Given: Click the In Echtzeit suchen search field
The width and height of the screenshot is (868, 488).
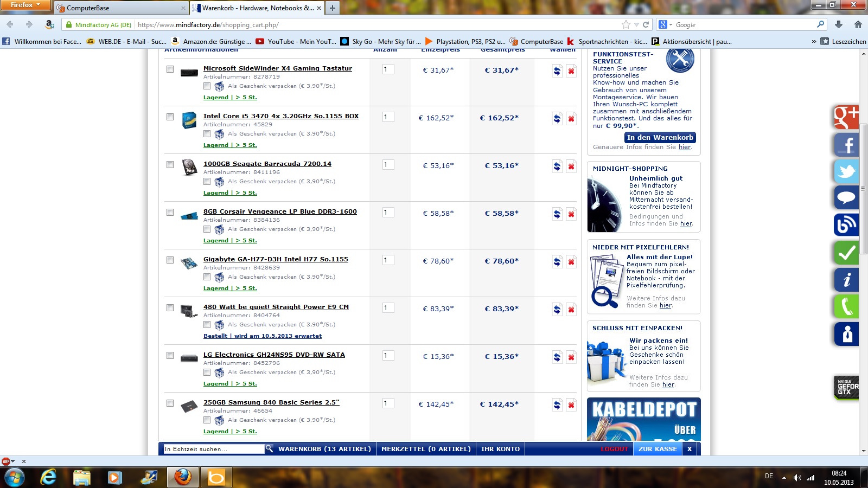Looking at the screenshot, I should pos(214,449).
